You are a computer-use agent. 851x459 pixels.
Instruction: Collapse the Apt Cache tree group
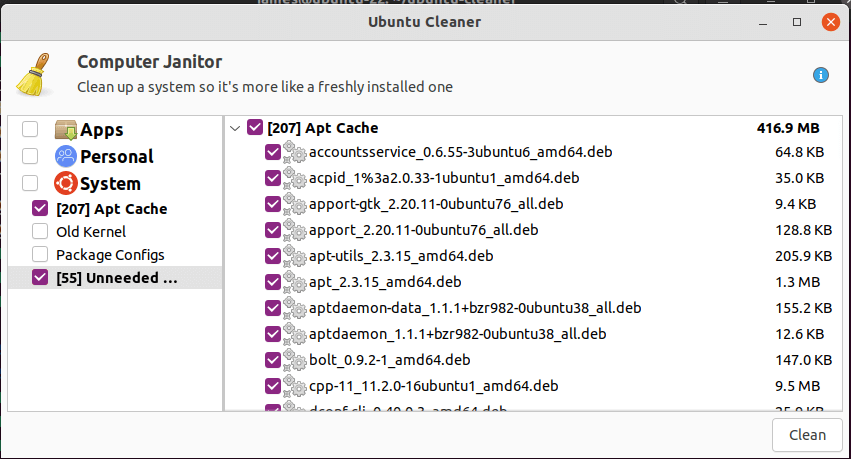[234, 128]
